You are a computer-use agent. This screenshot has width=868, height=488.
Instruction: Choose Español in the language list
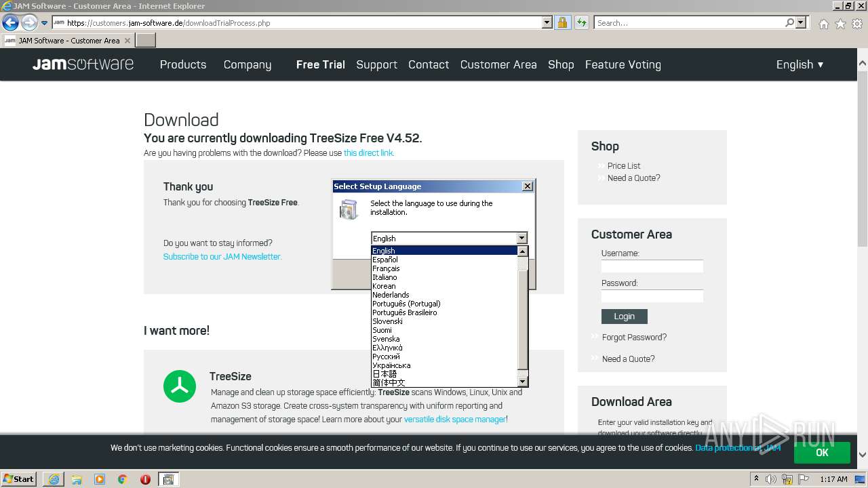pyautogui.click(x=445, y=260)
